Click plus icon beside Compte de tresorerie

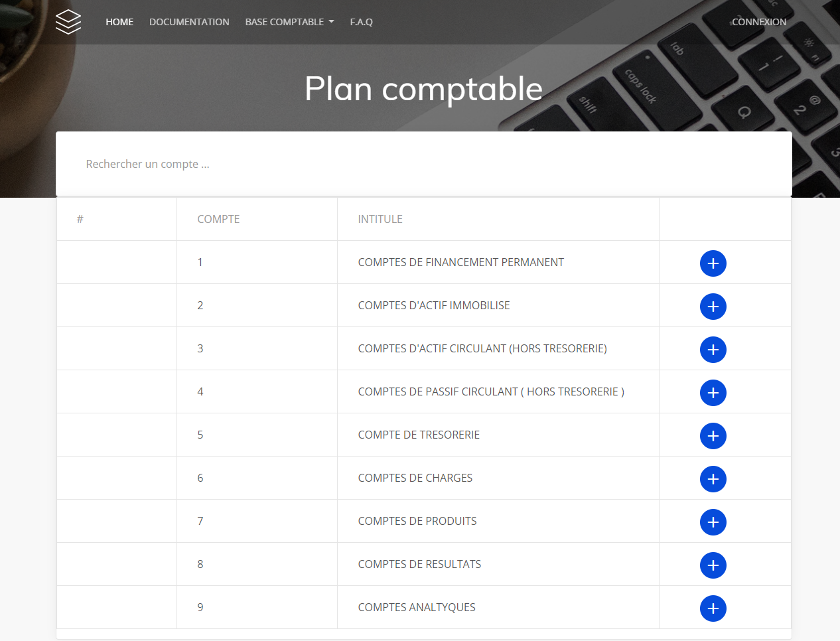[713, 436]
